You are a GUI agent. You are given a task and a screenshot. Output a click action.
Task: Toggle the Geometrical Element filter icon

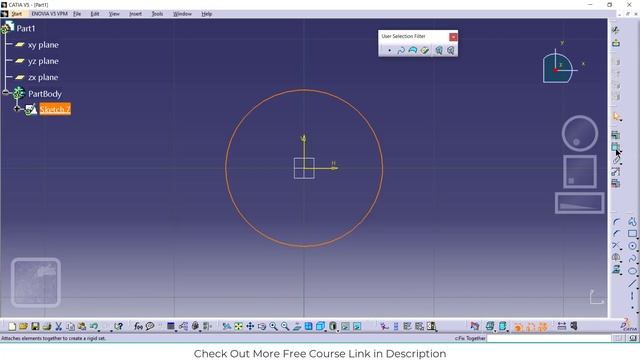(x=451, y=50)
